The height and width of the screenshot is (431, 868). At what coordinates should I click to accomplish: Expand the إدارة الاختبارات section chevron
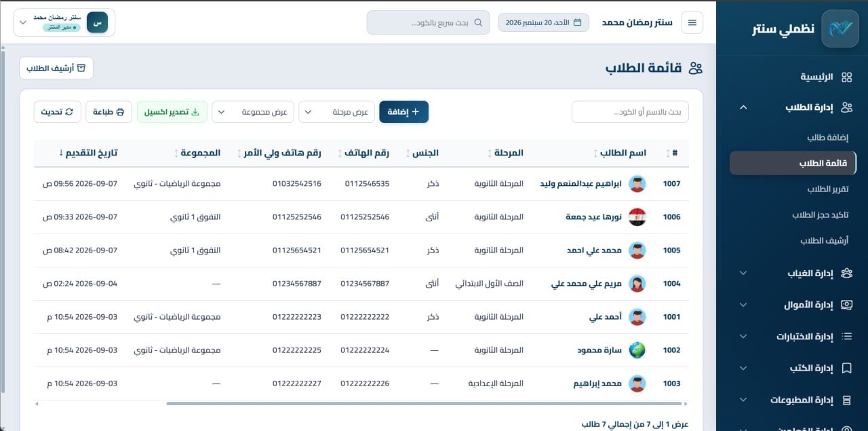pyautogui.click(x=743, y=337)
